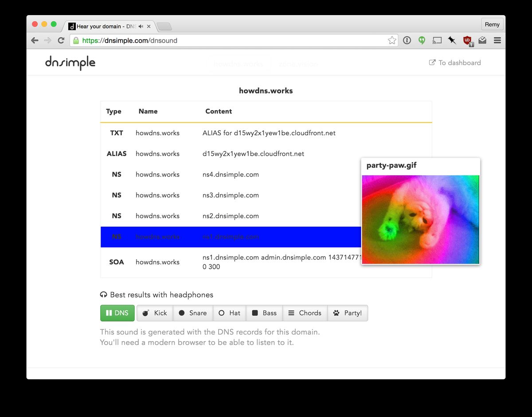
Task: Click the ALIAS record type cell
Action: pyautogui.click(x=117, y=153)
